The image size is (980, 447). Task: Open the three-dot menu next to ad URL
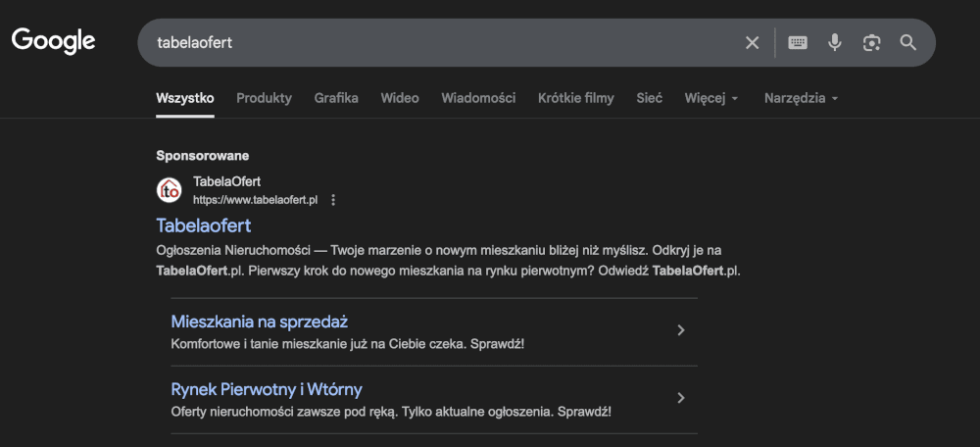(333, 200)
